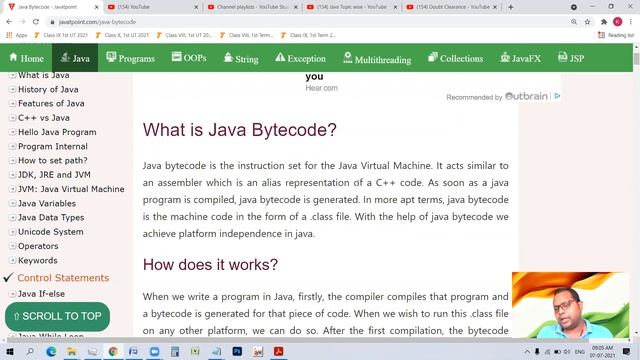The width and height of the screenshot is (640, 360).
Task: Open JVM: Java Virtual Machine sidebar link
Action: pos(71,189)
